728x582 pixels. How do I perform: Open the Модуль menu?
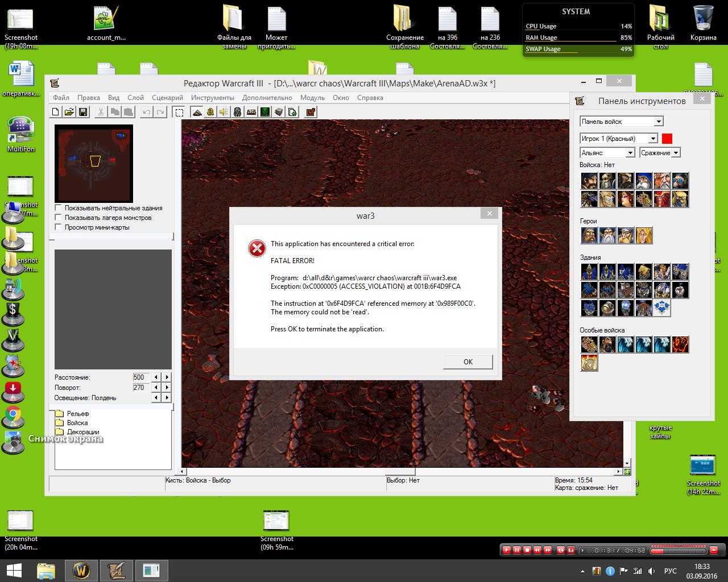(312, 98)
